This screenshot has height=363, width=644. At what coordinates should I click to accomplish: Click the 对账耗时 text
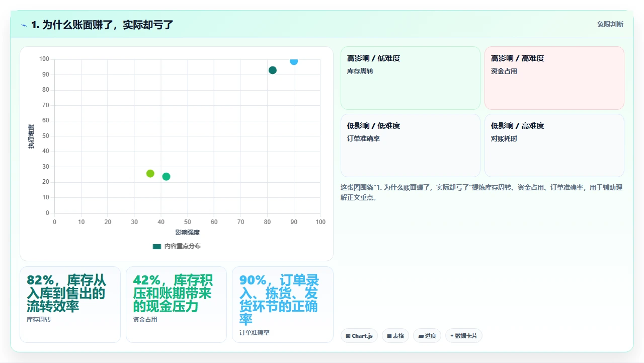click(x=504, y=139)
